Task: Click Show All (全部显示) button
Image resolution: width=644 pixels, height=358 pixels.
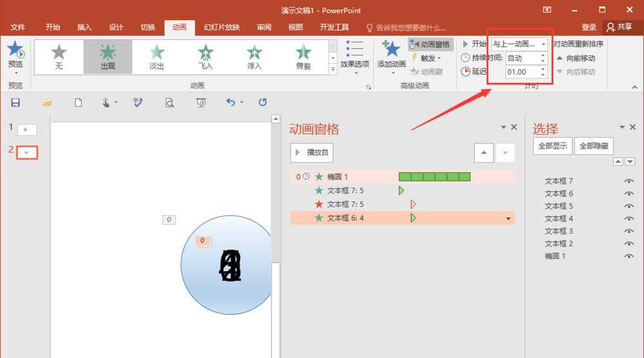Action: click(553, 146)
